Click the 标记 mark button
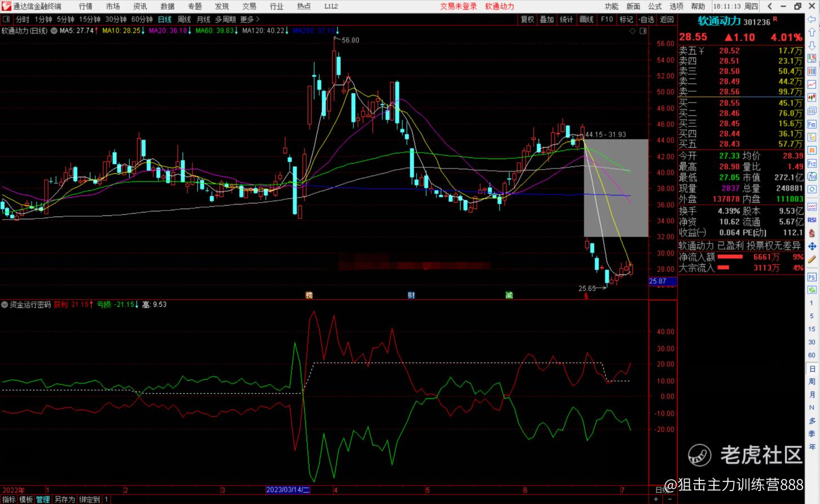The width and height of the screenshot is (820, 504). pyautogui.click(x=627, y=19)
